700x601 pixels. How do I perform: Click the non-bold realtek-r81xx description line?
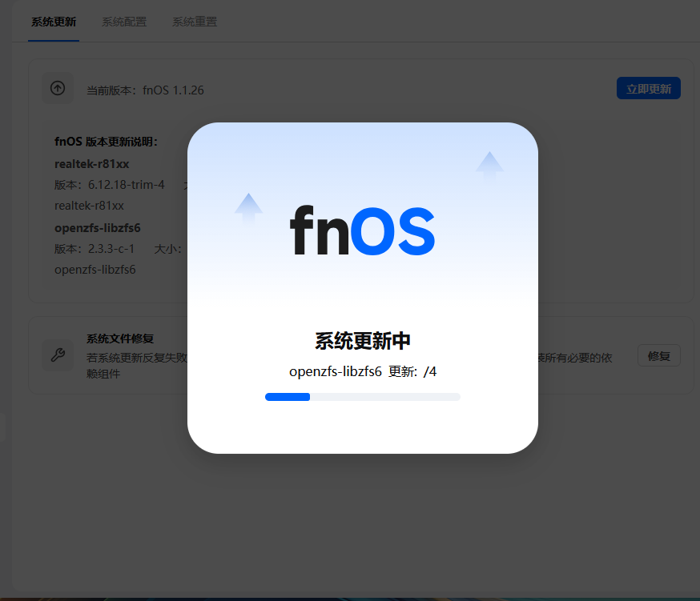89,206
